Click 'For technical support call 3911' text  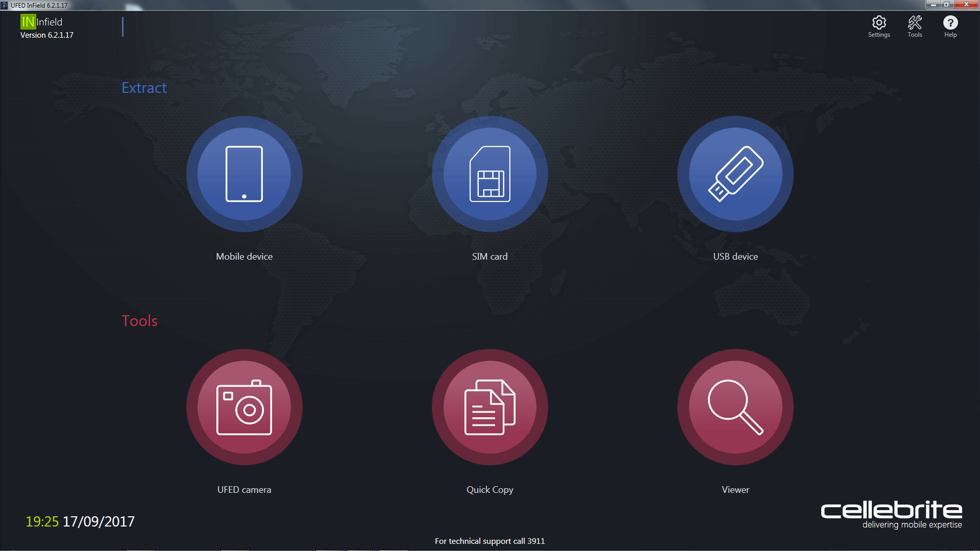point(489,541)
